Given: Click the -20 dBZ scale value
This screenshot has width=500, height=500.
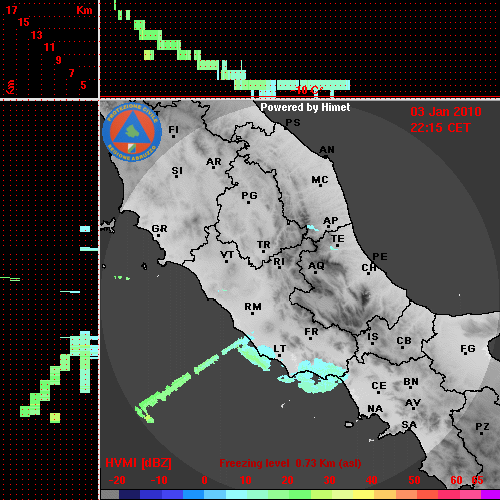Looking at the screenshot, I should 117,480.
